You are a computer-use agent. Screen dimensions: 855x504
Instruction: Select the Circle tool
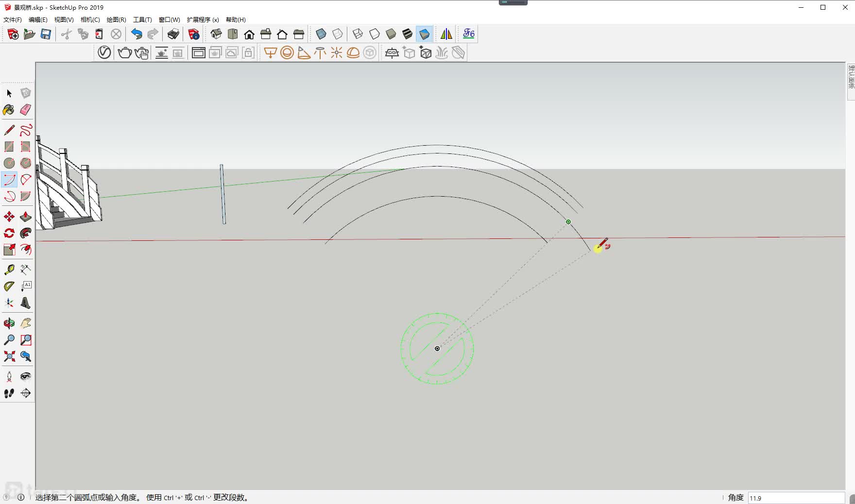click(x=9, y=163)
